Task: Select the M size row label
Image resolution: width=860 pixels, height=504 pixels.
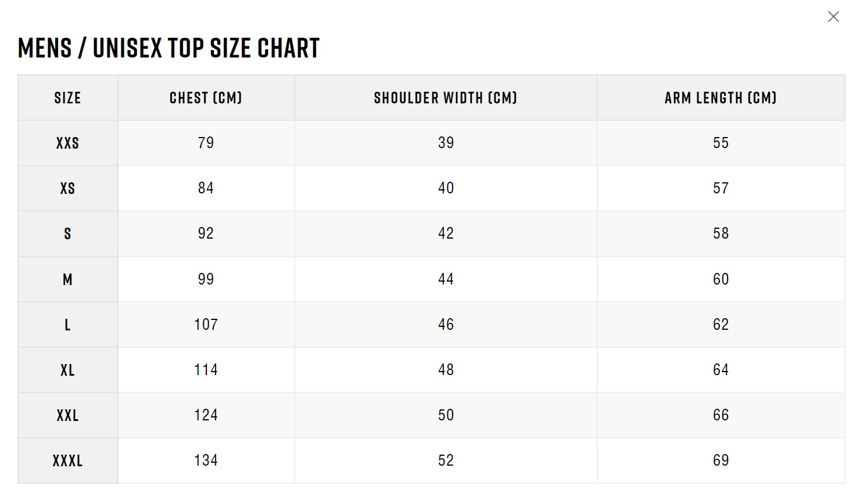Action: pos(67,280)
